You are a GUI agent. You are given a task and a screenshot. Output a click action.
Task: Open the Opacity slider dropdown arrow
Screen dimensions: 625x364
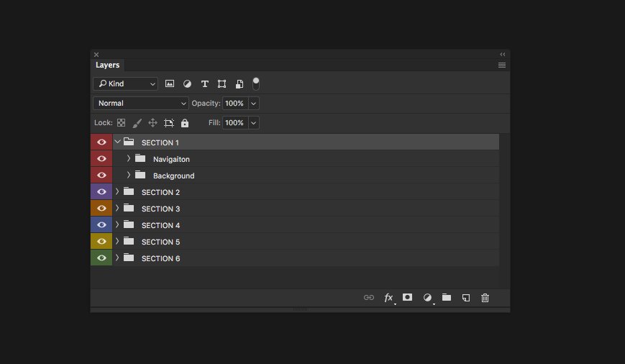tap(253, 104)
